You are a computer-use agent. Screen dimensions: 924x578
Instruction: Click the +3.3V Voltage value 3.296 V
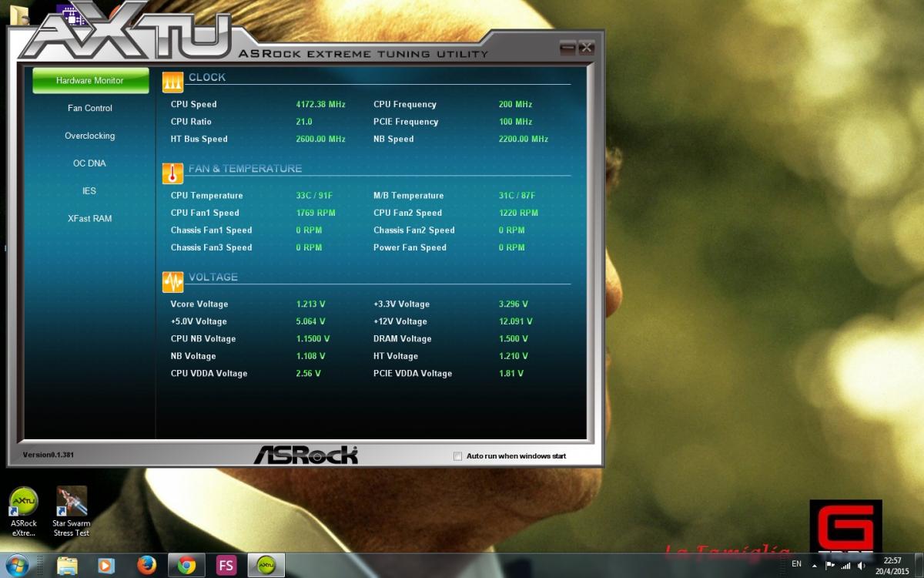514,304
